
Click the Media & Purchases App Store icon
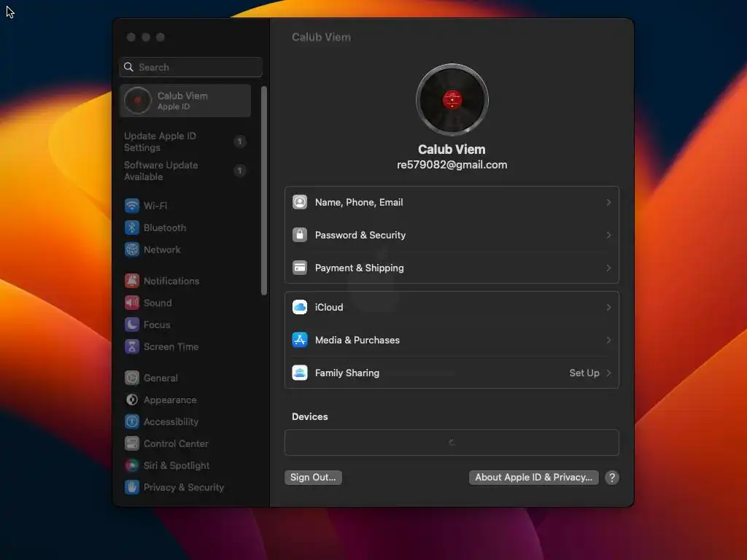click(300, 340)
